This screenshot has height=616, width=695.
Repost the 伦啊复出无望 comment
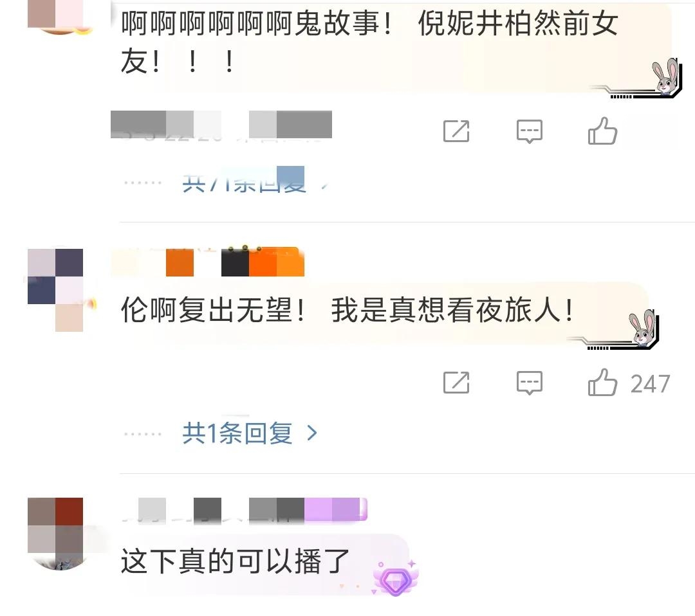pos(456,383)
